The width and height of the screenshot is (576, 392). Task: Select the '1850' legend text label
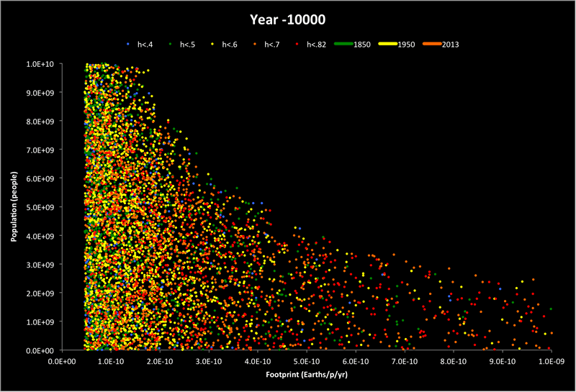(x=361, y=44)
